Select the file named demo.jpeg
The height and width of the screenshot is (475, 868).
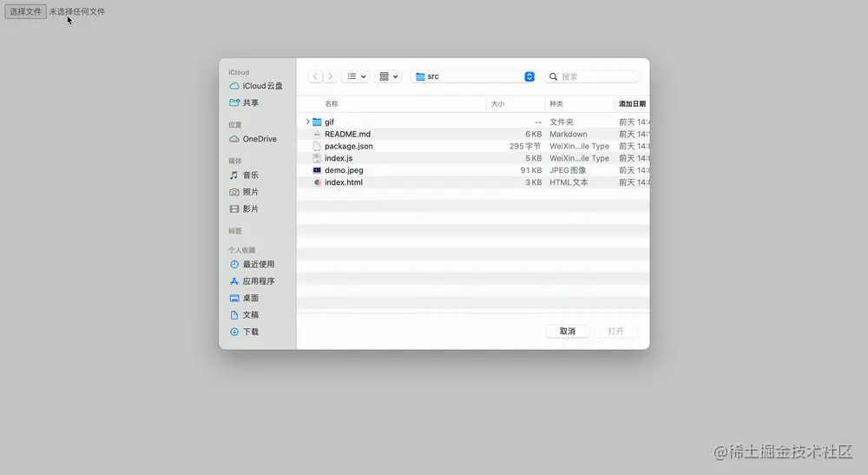point(344,170)
